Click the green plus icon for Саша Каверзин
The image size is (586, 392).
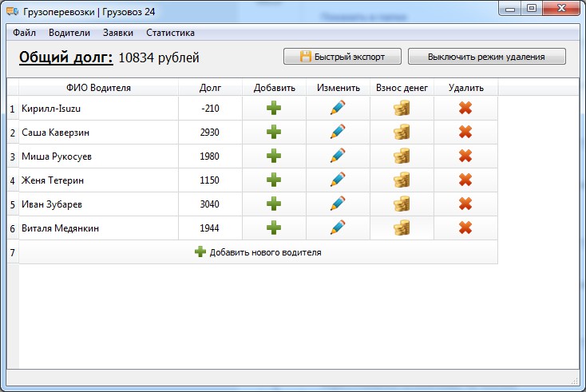pyautogui.click(x=274, y=133)
